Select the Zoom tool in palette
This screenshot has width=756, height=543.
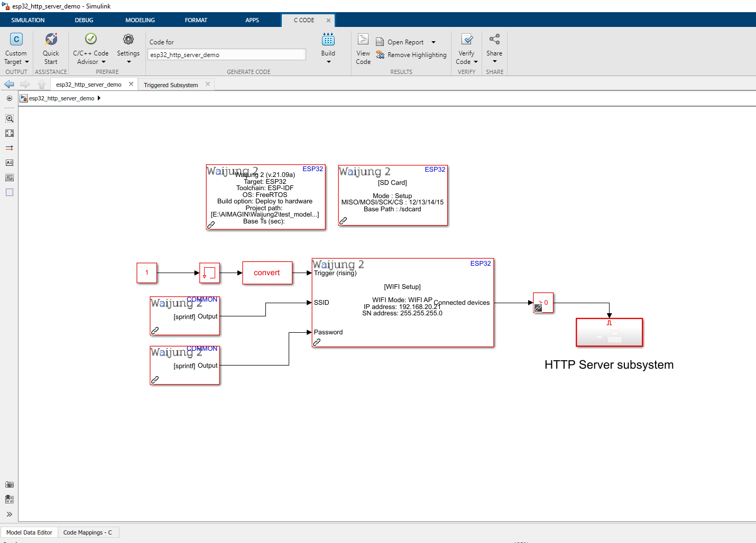[10, 118]
